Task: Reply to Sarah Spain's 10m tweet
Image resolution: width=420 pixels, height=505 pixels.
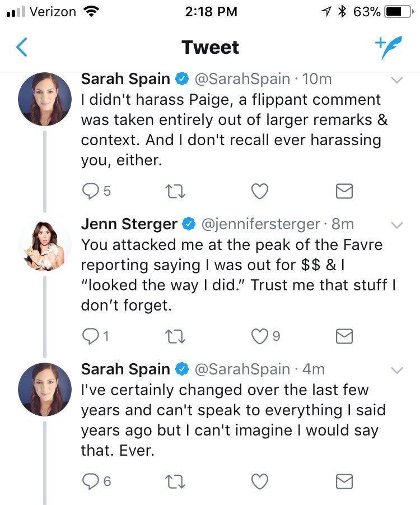Action: click(90, 192)
